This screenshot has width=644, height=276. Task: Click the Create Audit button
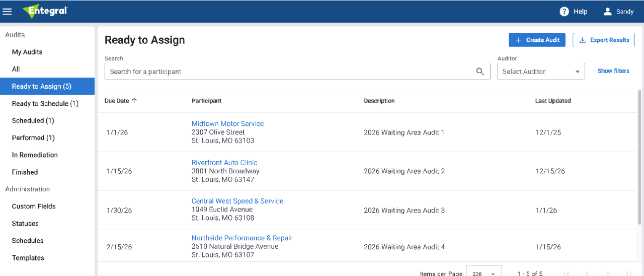click(x=537, y=40)
